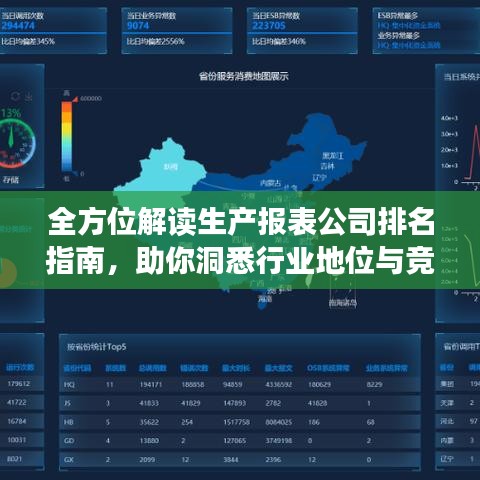
Task: Click the 41833 cell in the JS row
Action: 149,403
